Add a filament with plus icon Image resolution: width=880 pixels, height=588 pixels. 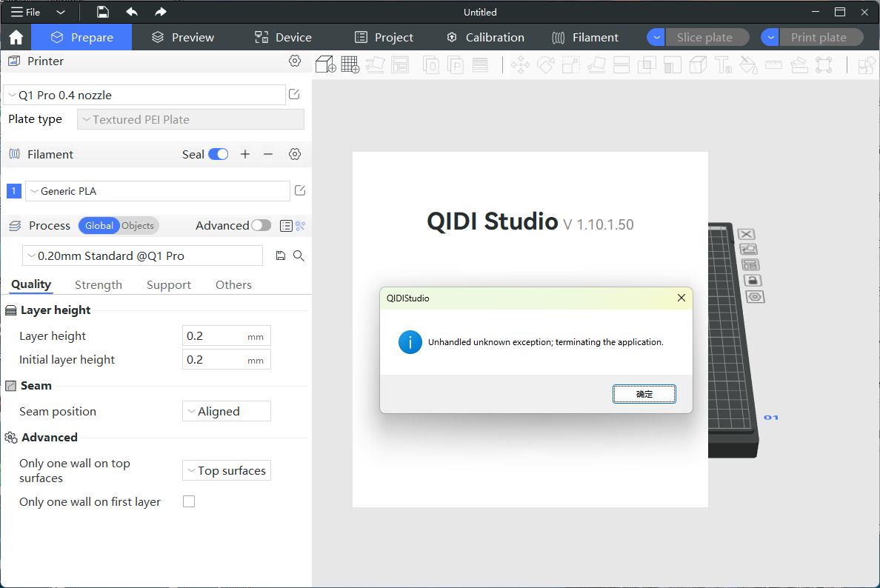pyautogui.click(x=245, y=154)
